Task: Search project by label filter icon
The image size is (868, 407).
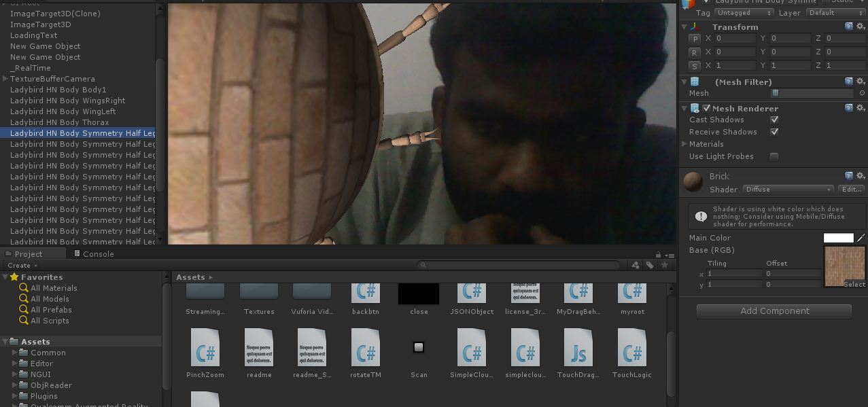Action: 650,265
